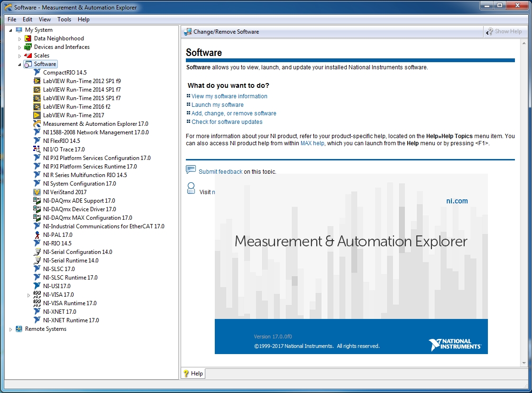Click the LabVIEW Run-Time 2017 icon
This screenshot has width=532, height=393.
point(37,115)
